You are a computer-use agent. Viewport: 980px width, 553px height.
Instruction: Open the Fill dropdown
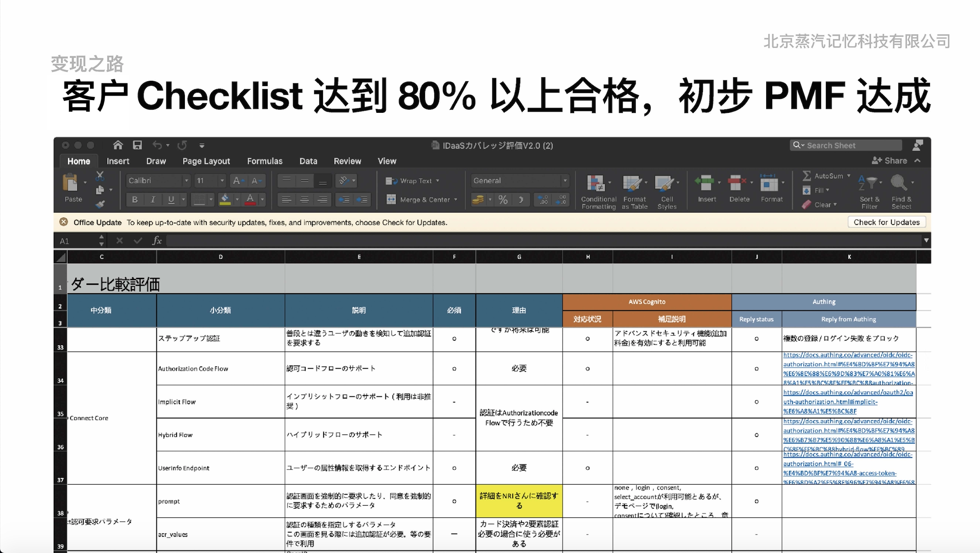point(816,190)
